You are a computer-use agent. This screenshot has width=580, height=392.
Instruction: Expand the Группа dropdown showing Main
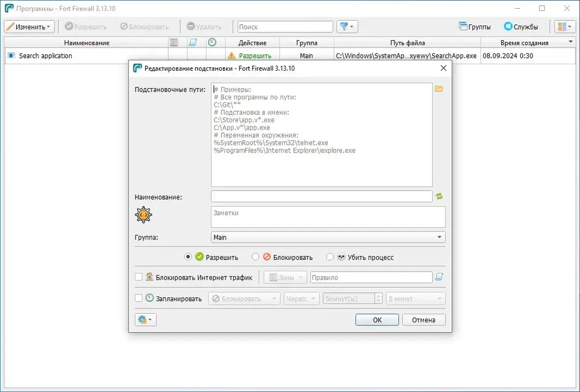pos(328,237)
